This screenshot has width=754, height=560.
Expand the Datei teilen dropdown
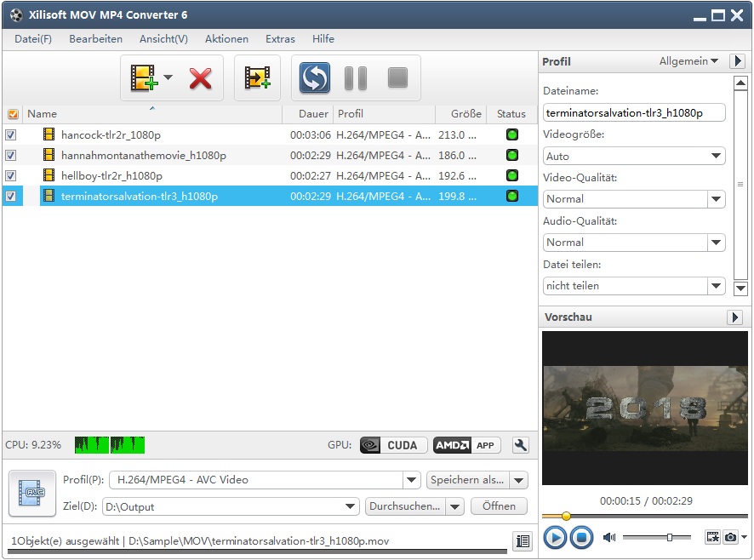tap(716, 286)
